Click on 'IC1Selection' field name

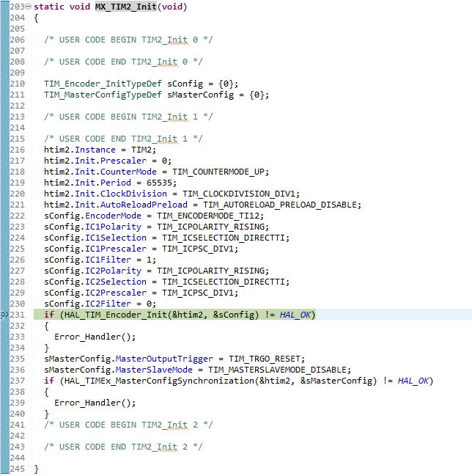point(116,238)
